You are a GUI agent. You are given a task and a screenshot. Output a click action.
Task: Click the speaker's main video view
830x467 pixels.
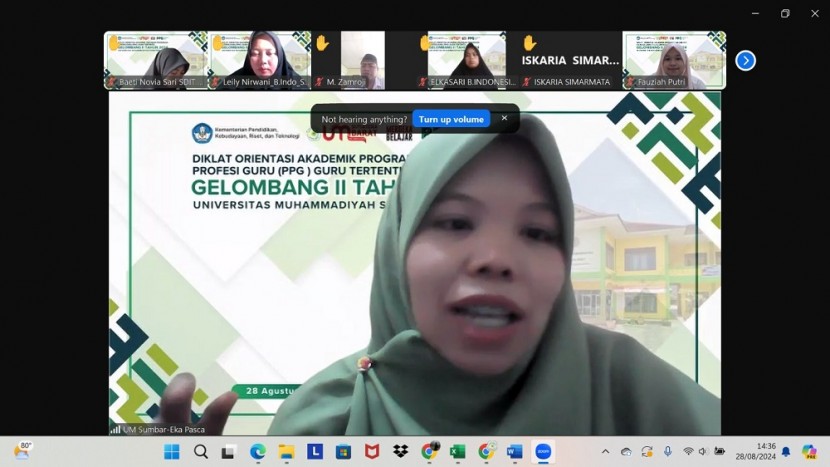tap(414, 263)
